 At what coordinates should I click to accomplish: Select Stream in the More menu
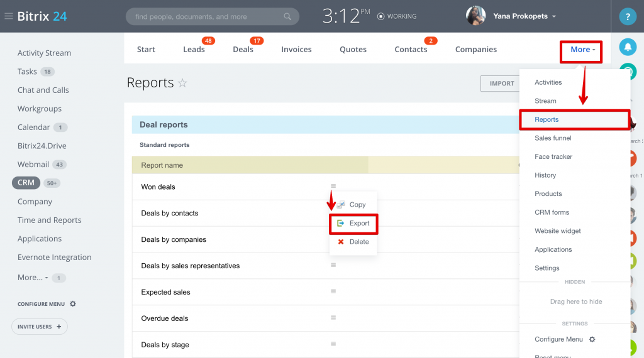pyautogui.click(x=545, y=101)
